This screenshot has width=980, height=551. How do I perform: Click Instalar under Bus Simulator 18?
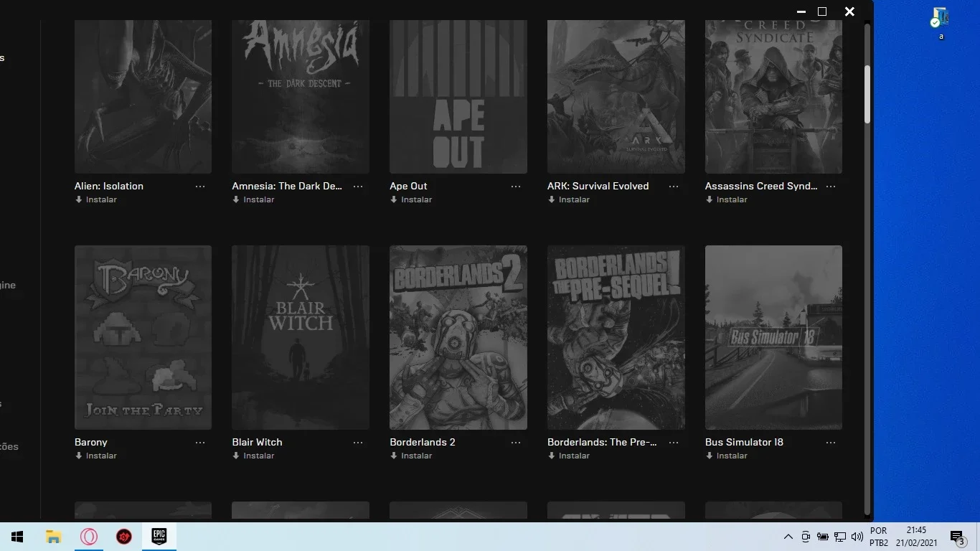[x=727, y=456]
